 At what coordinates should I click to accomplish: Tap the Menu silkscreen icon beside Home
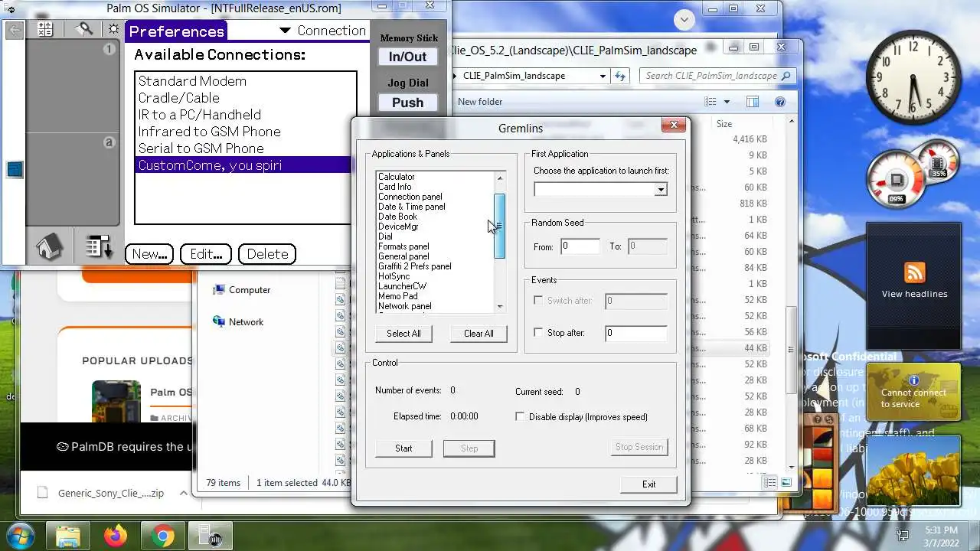tap(99, 246)
